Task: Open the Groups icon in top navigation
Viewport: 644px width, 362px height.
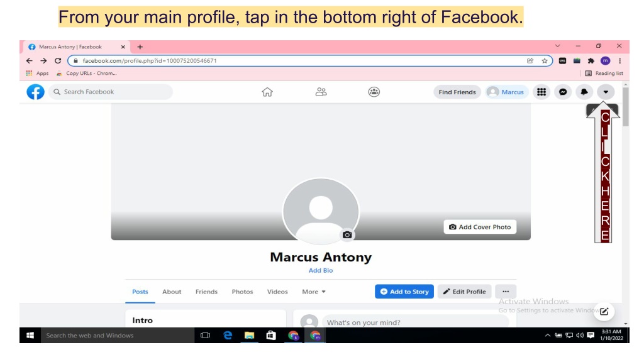Action: (x=374, y=92)
